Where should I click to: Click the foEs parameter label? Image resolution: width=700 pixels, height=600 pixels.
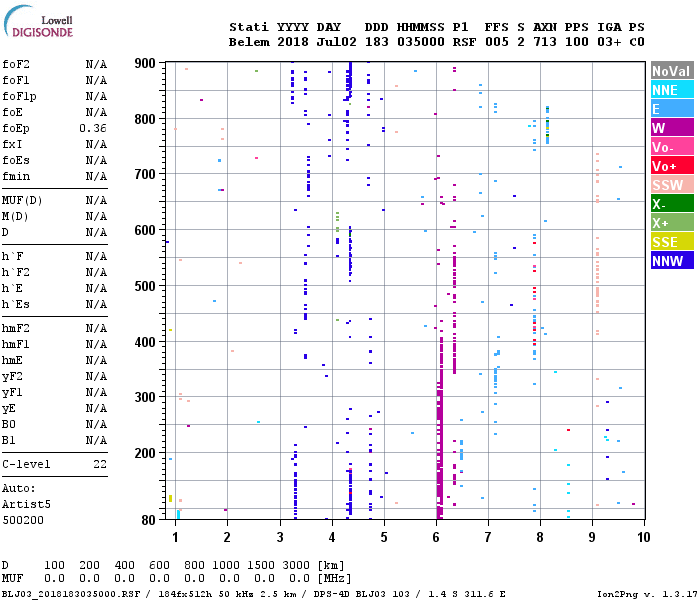click(x=16, y=161)
